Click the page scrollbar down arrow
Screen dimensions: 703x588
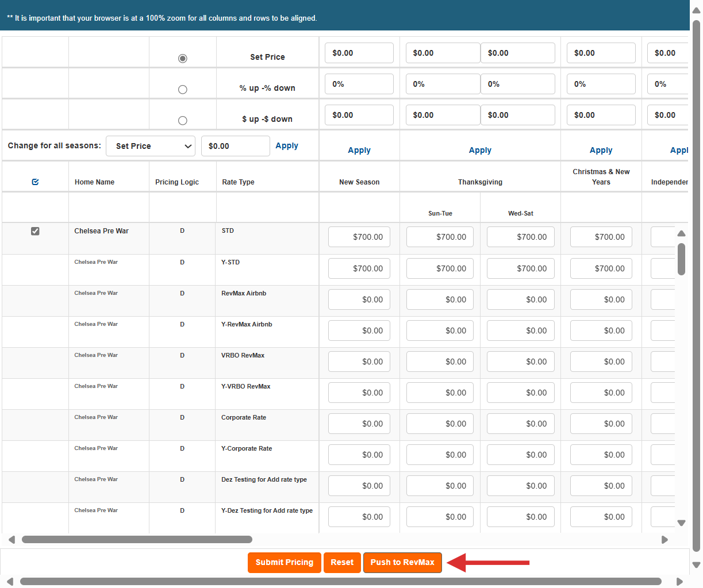click(696, 565)
